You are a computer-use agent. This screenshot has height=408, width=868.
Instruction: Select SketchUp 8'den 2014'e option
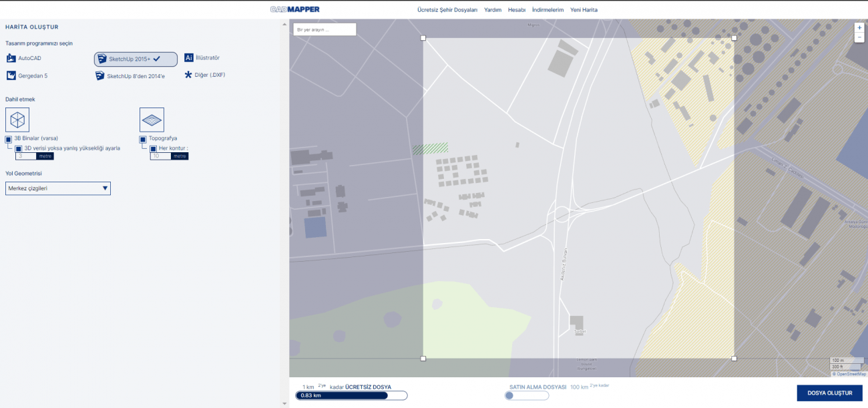100,75
